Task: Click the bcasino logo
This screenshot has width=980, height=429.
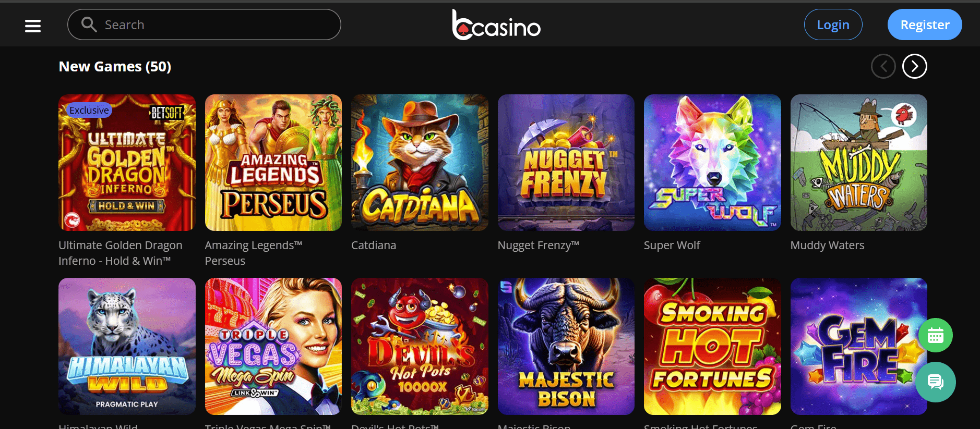Action: 496,24
